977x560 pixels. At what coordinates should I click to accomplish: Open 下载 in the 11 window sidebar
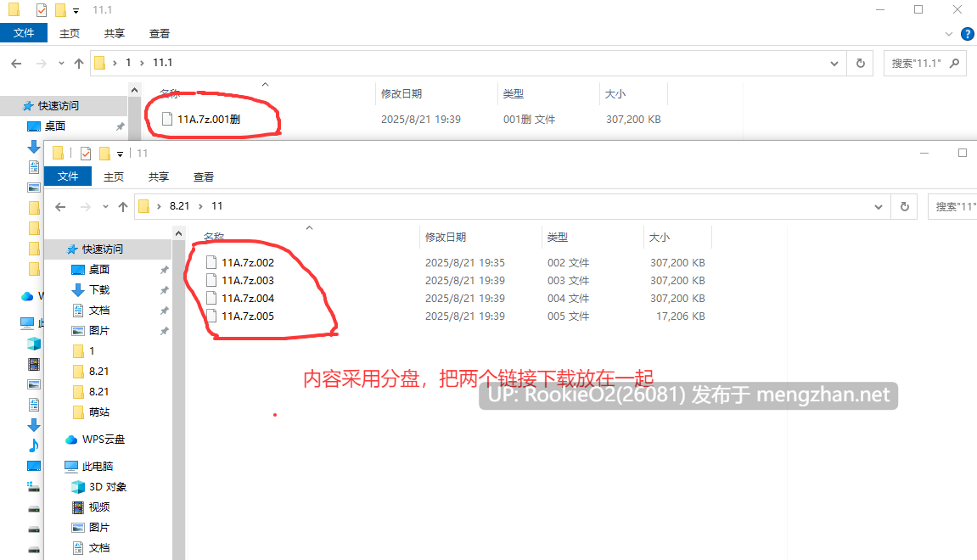pos(99,289)
